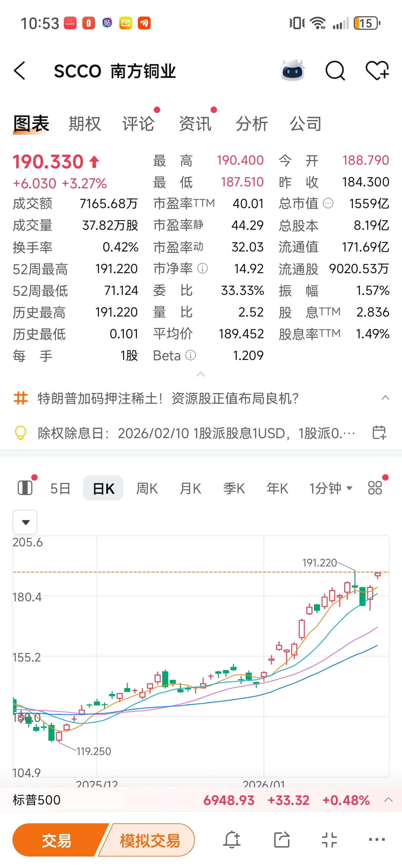
Task: Tap the Wi-Fi icon in status bar
Action: (318, 23)
